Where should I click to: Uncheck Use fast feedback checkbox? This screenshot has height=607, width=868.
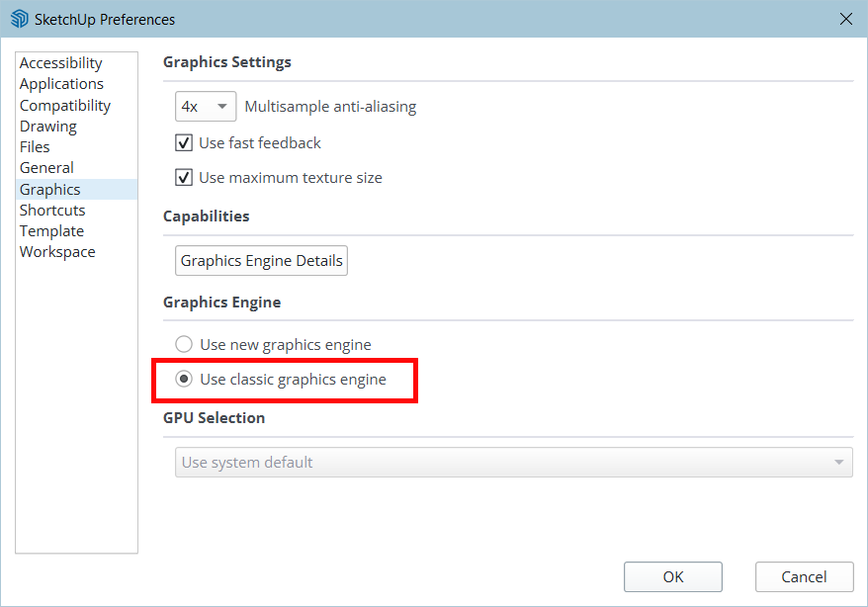pos(184,143)
